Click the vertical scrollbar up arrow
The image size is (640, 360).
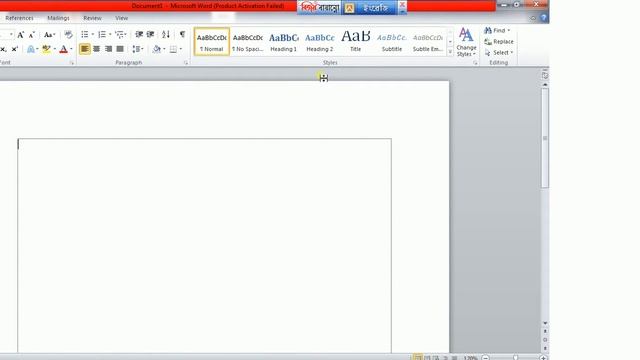click(545, 84)
